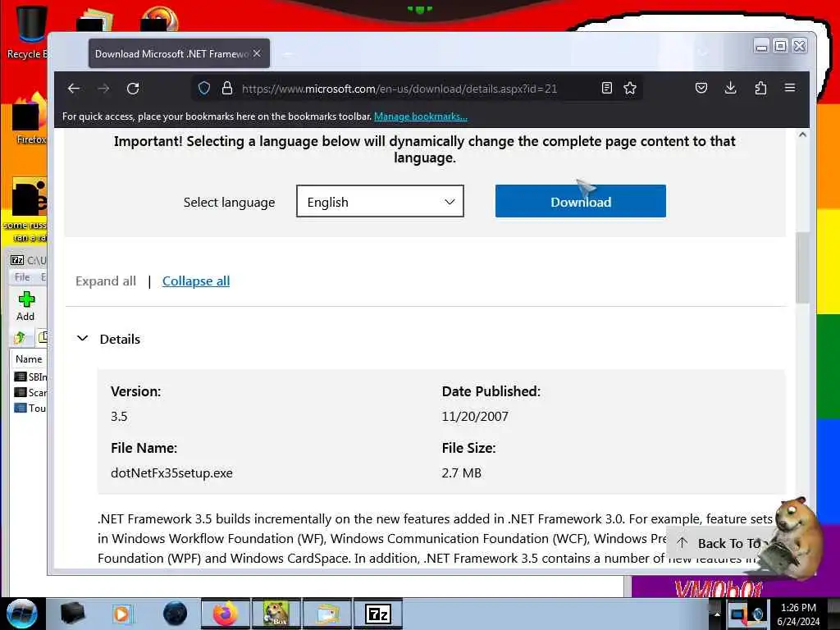Open 7-Zip File menu
840x630 pixels.
point(22,277)
